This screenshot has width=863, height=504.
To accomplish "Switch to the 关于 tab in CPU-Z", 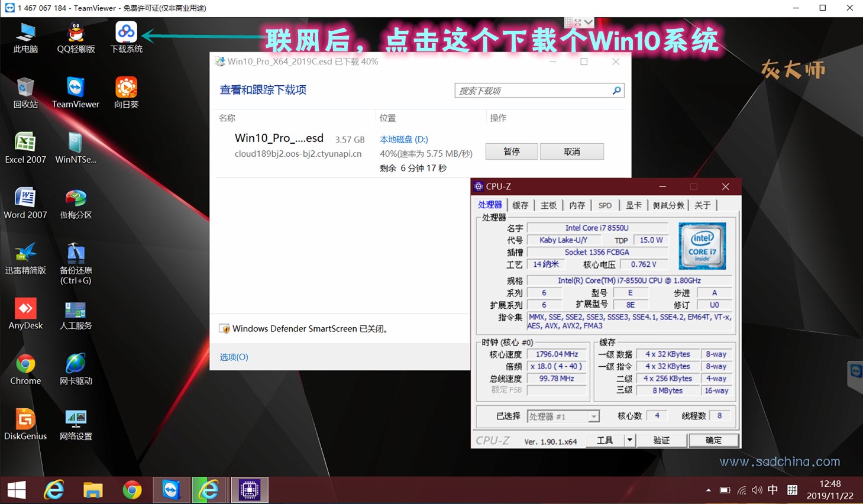I will (x=703, y=205).
